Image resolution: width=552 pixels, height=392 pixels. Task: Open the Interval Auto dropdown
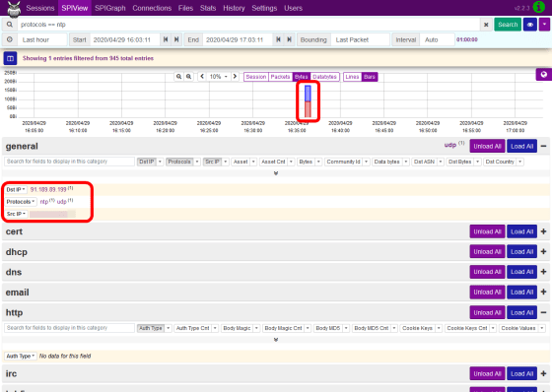[437, 39]
